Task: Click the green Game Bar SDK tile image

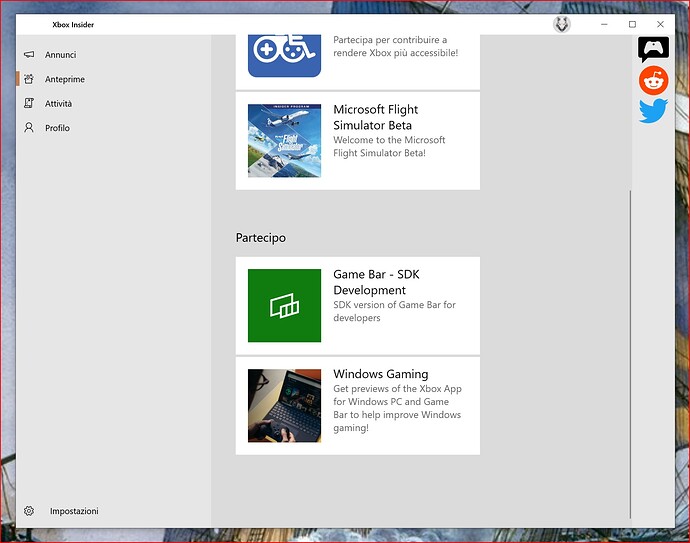Action: click(x=284, y=305)
